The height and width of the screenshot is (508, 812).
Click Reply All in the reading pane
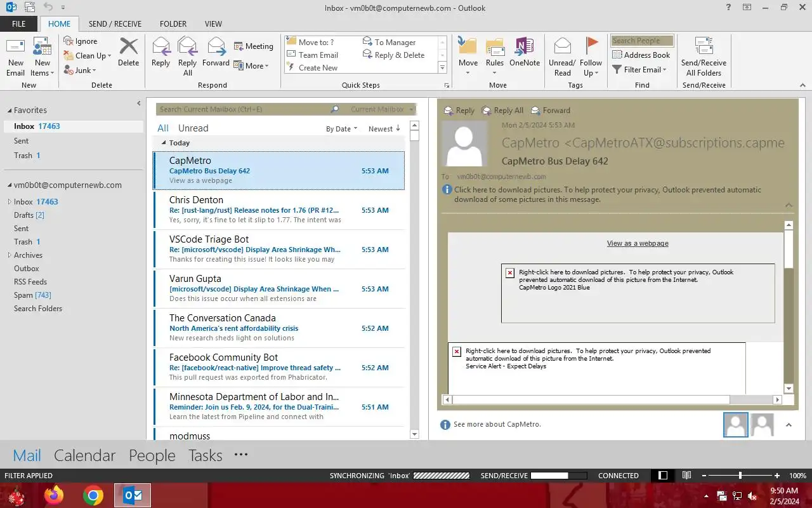[x=503, y=110]
